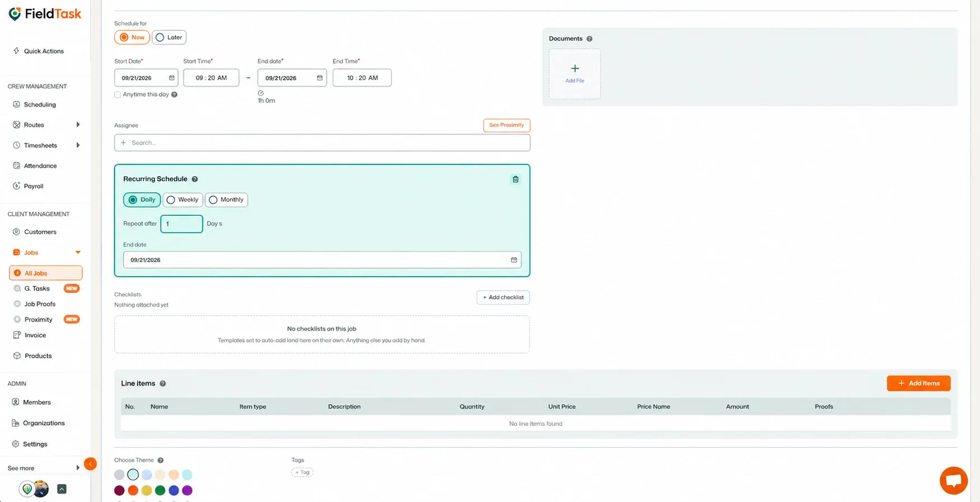This screenshot has width=980, height=502.
Task: Click the Members sidebar icon
Action: click(16, 402)
